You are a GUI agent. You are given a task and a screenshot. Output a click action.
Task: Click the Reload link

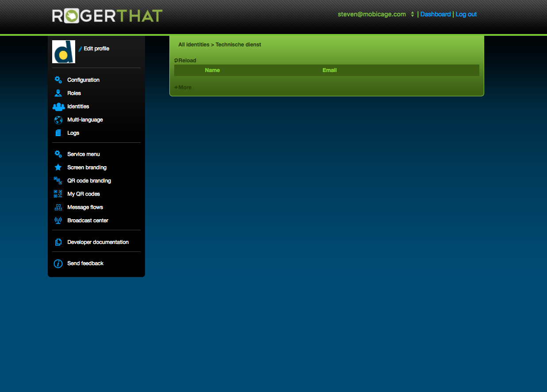187,61
